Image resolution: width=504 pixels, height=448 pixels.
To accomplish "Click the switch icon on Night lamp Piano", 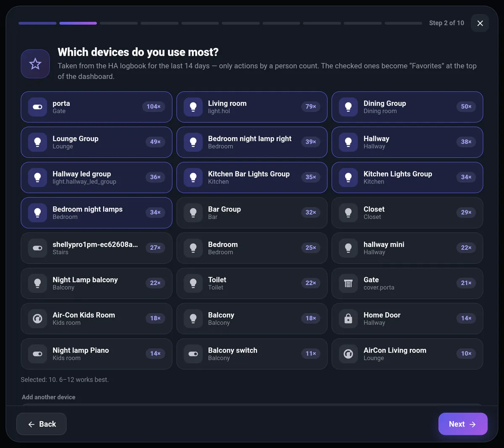I will click(x=37, y=354).
